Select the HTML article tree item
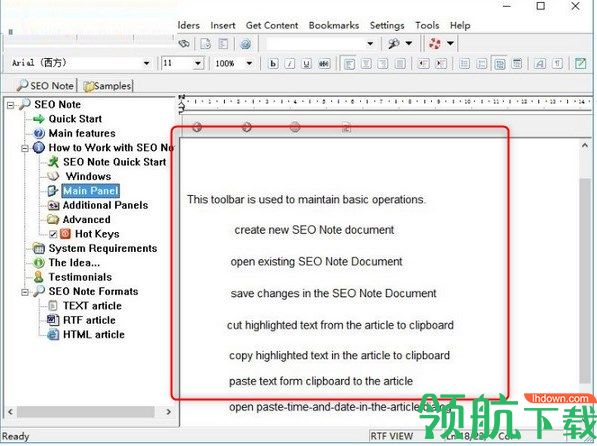The width and height of the screenshot is (597, 446). click(94, 335)
